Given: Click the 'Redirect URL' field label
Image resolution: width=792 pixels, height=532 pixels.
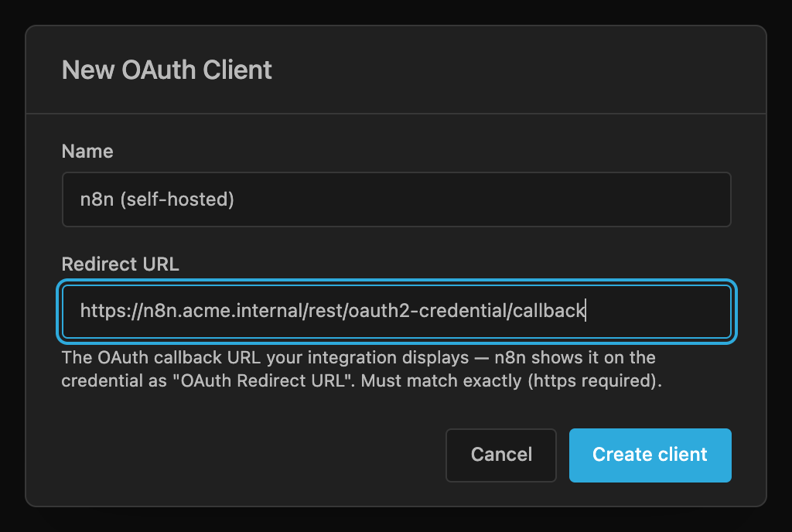Looking at the screenshot, I should (120, 264).
